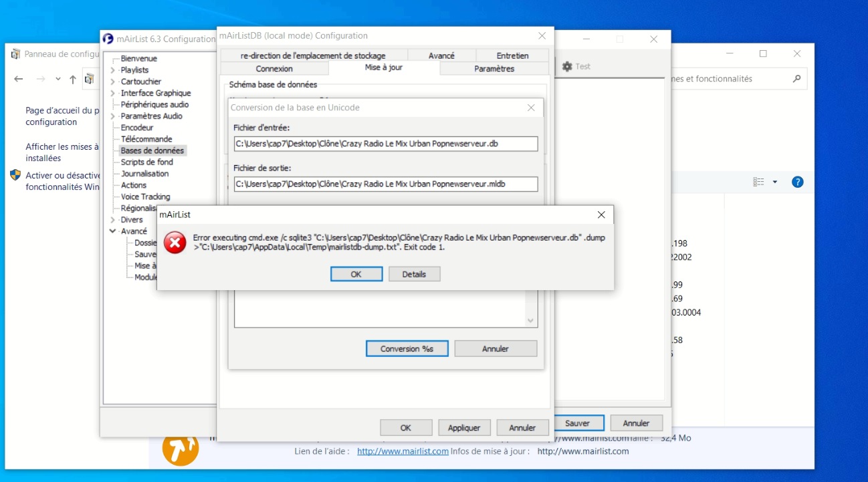Open the mairlist.com help link
The image size is (868, 482).
pyautogui.click(x=403, y=451)
